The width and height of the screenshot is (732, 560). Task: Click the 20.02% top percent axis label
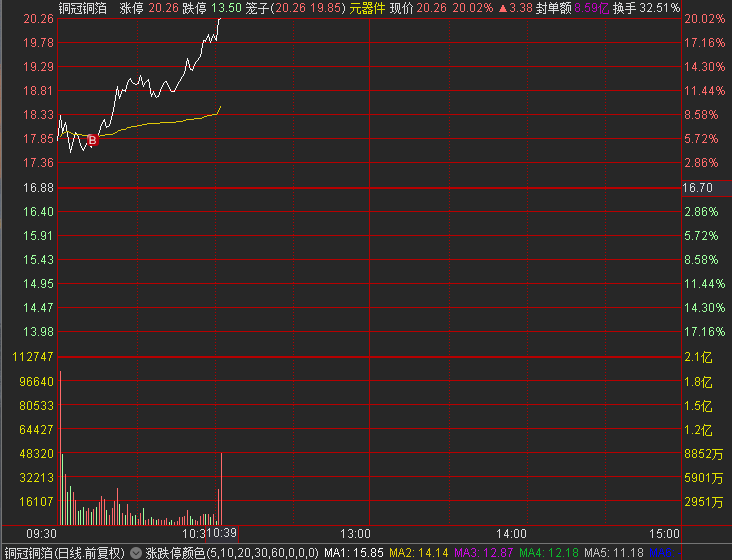tap(705, 19)
